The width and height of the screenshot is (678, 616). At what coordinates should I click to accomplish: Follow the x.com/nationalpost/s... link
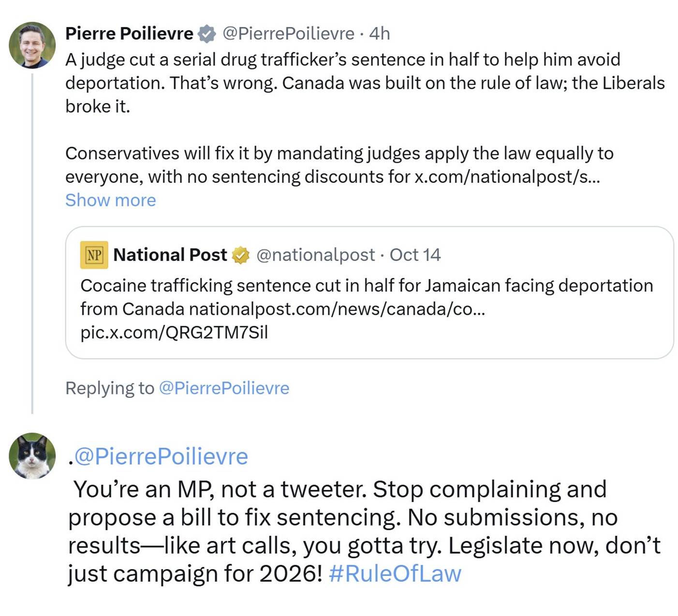(507, 177)
